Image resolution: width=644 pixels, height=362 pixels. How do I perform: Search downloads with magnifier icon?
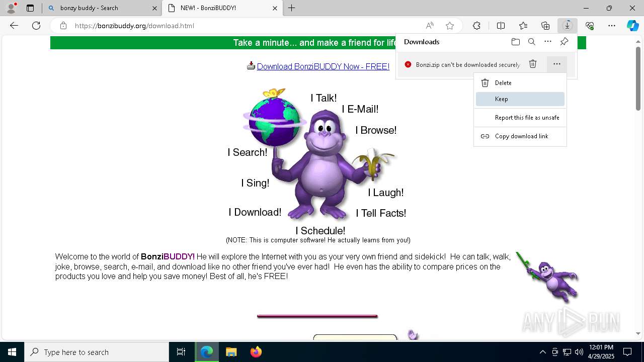[x=532, y=42]
